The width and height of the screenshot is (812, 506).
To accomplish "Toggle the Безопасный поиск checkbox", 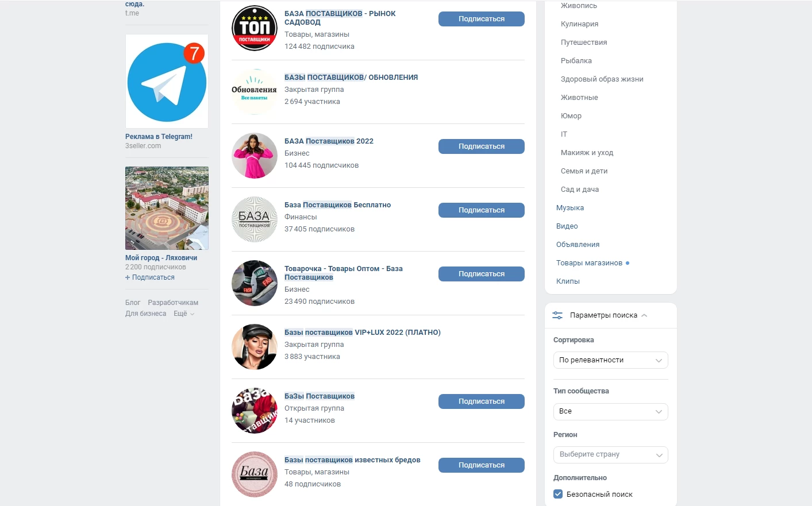I will tap(558, 494).
